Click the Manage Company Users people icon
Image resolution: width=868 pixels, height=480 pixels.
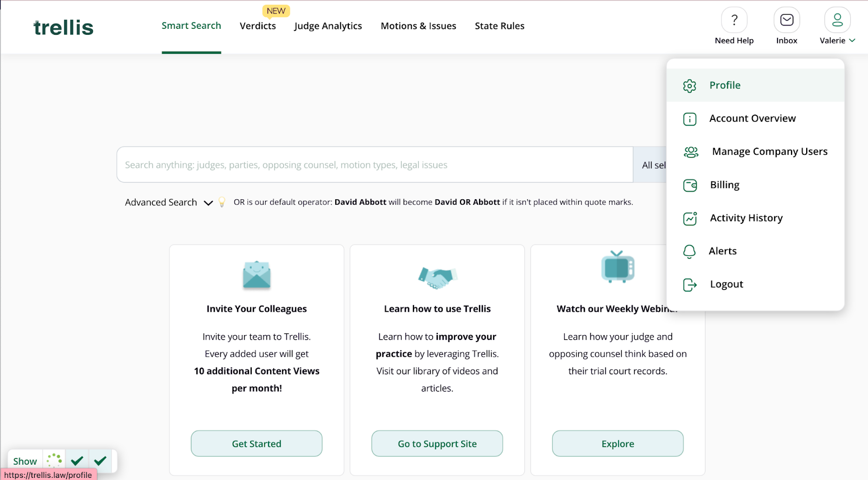tap(691, 152)
